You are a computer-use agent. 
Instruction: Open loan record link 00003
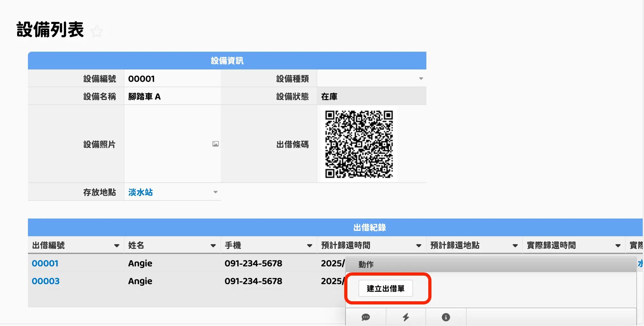(x=46, y=281)
